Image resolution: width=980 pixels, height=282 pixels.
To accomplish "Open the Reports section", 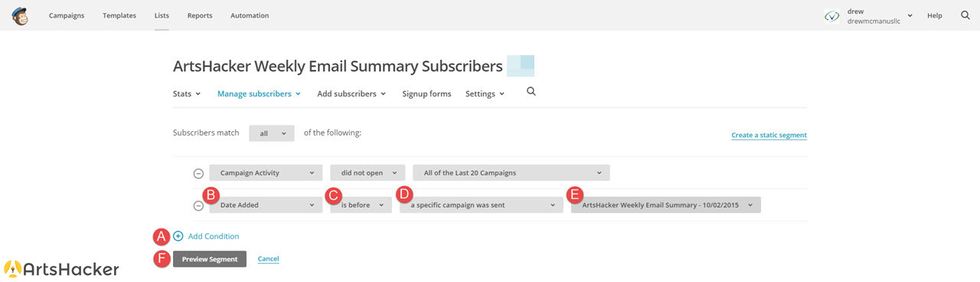I will click(x=200, y=15).
